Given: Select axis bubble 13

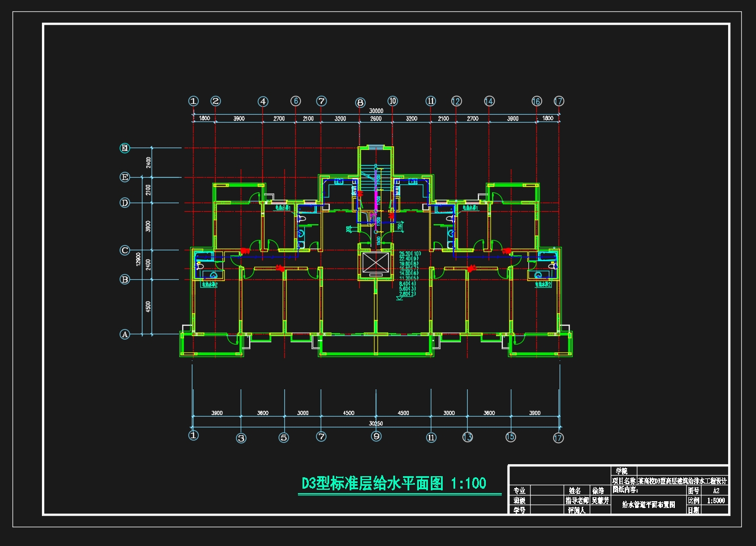Looking at the screenshot, I should pos(468,437).
